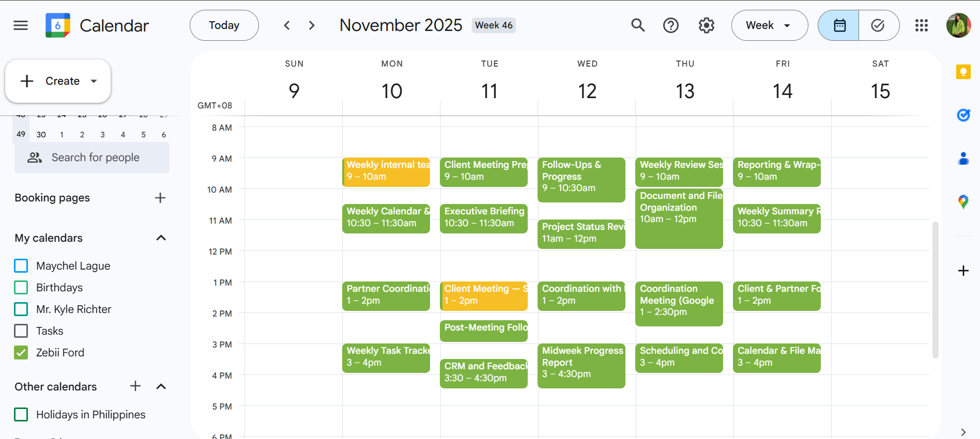This screenshot has height=439, width=980.
Task: Open the main menu hamburger icon
Action: [21, 25]
